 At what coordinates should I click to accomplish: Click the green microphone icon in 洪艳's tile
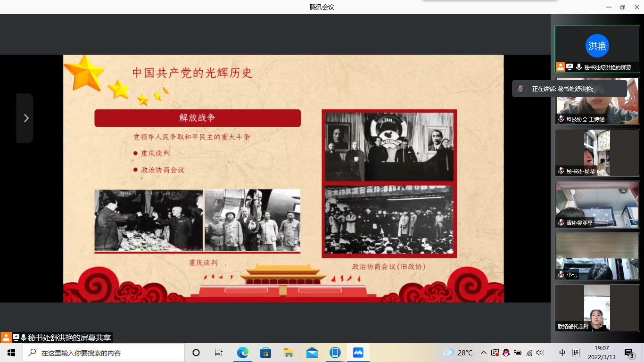578,67
